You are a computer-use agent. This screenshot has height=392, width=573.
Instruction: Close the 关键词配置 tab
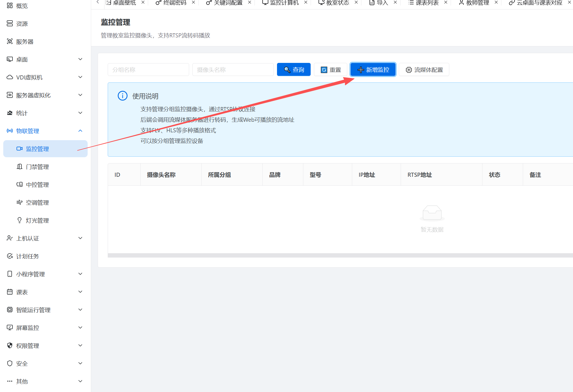point(250,2)
